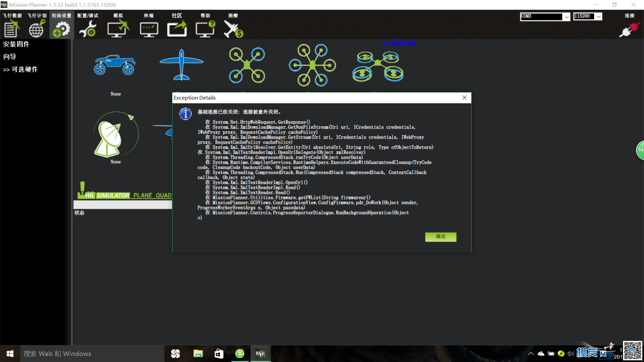This screenshot has height=362, width=644.
Task: Select the quadcopter firmware icon
Action: tap(247, 65)
